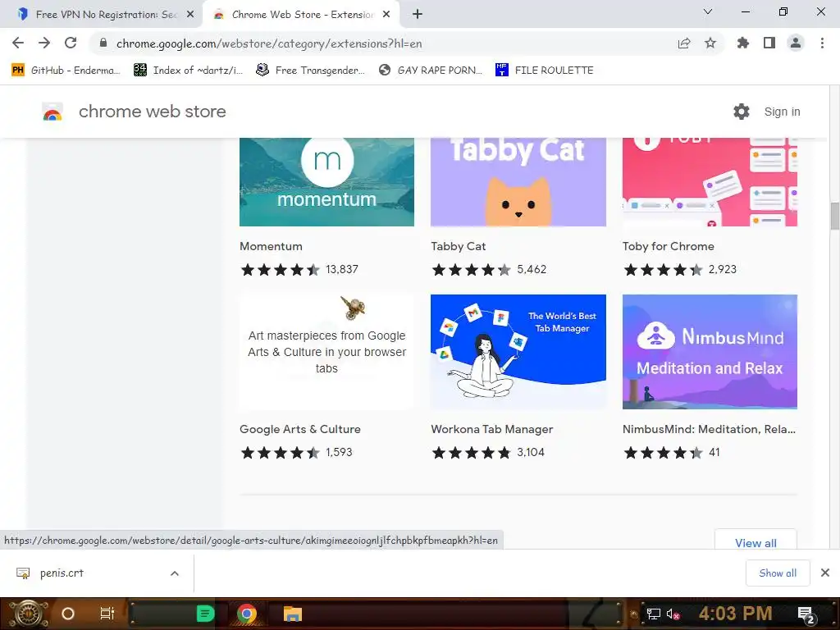Image resolution: width=840 pixels, height=630 pixels.
Task: Click Momentum's 13,837 rating count
Action: point(342,269)
